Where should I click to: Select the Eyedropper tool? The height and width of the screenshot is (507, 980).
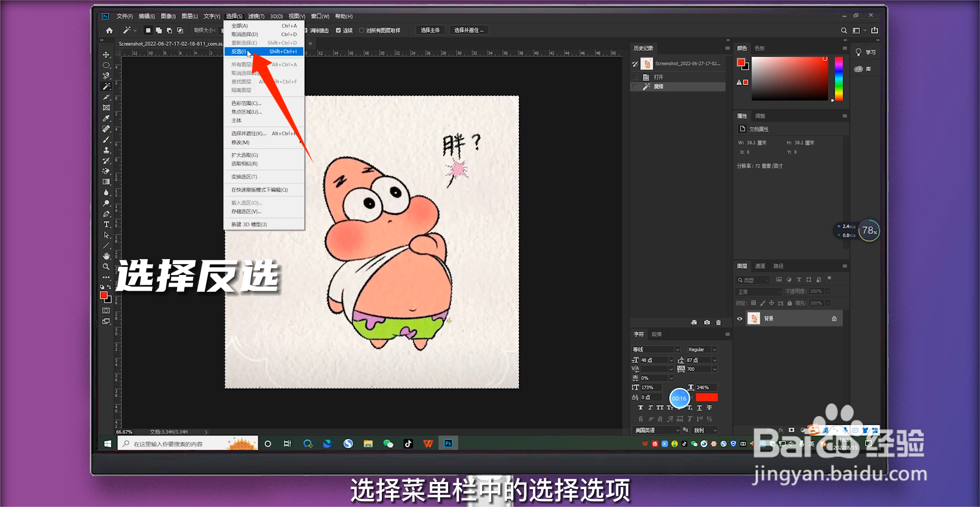(106, 118)
